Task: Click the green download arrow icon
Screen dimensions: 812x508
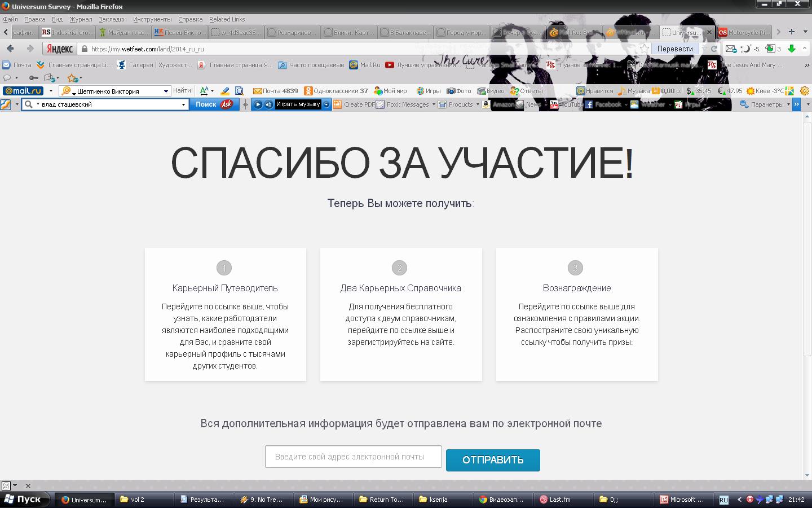Action: click(x=791, y=49)
